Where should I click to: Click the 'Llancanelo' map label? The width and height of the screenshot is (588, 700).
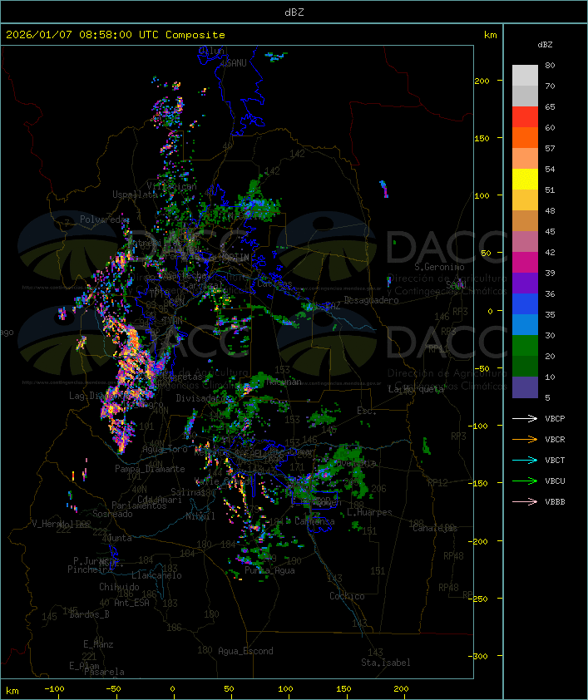click(156, 575)
